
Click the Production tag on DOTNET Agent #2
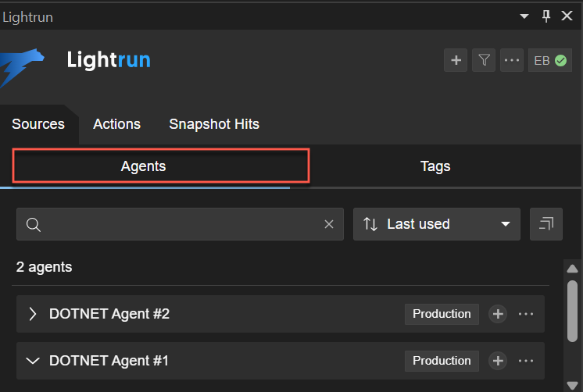tap(442, 314)
